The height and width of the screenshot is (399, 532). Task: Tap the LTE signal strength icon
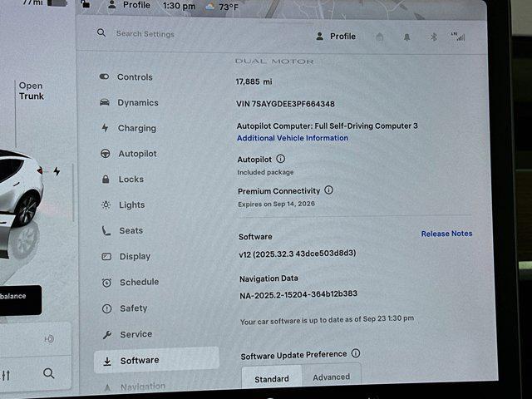(x=458, y=37)
